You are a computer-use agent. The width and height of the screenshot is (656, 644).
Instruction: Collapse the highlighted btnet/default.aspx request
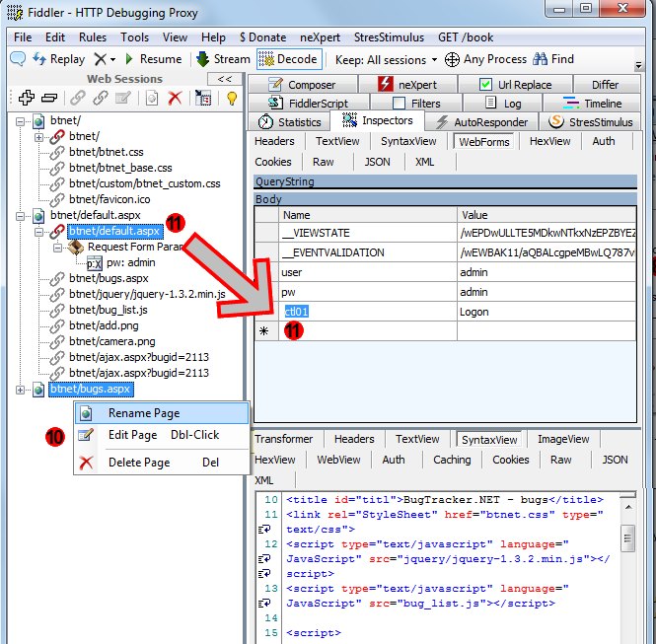[38, 232]
